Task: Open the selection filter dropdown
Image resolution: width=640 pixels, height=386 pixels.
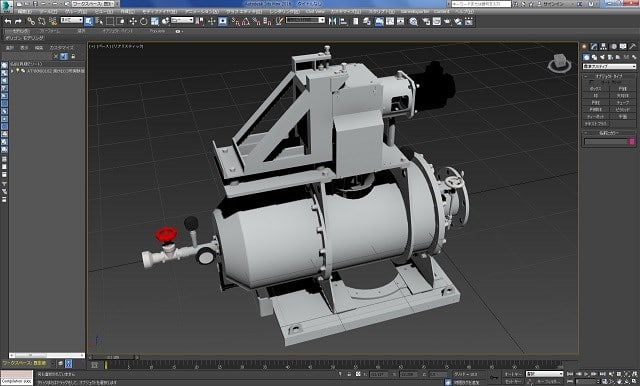Action: coord(72,20)
